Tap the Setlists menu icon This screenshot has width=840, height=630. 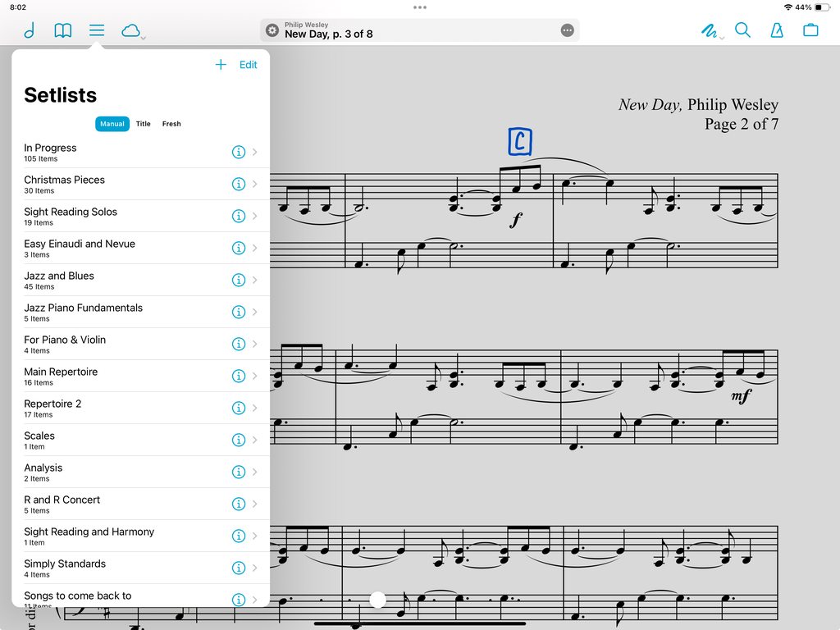pyautogui.click(x=97, y=31)
